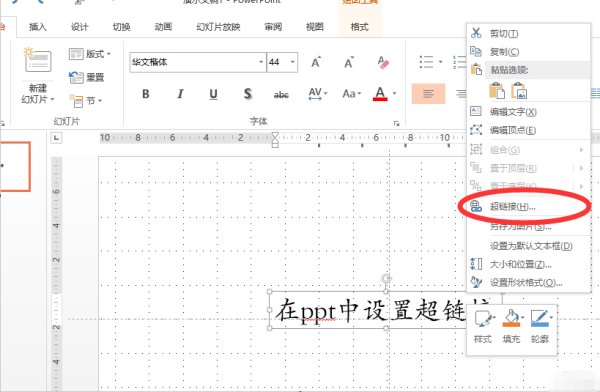Choose Format Shape (设置形状格式) entry
600x392 pixels.
tap(528, 283)
